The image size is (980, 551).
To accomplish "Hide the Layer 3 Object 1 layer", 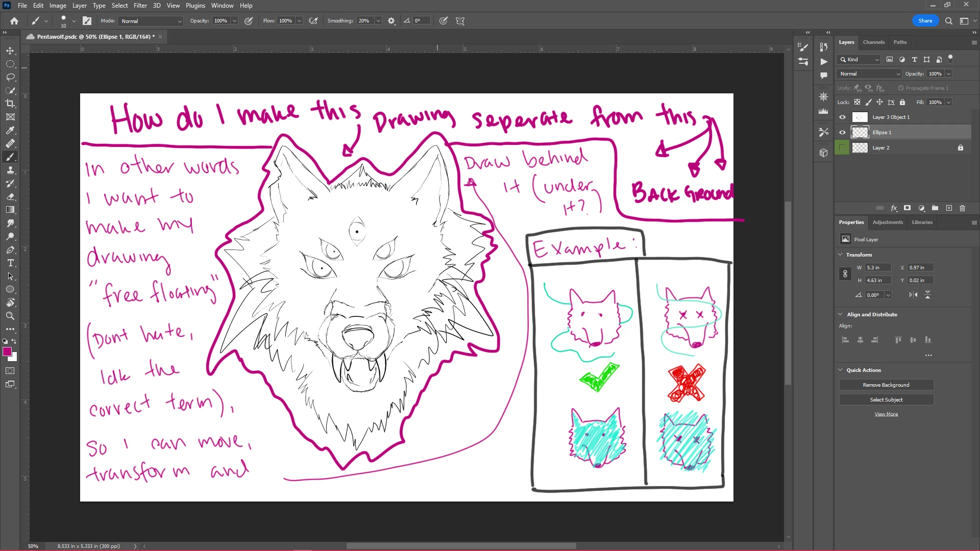I will [x=842, y=117].
